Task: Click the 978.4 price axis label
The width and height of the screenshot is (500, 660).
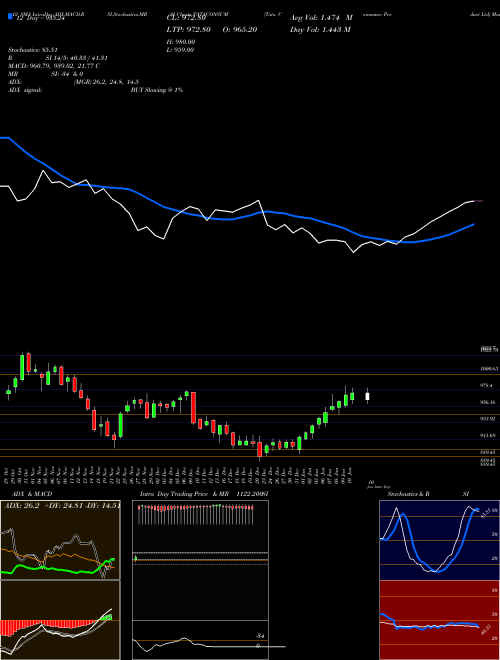Action: pos(487,385)
